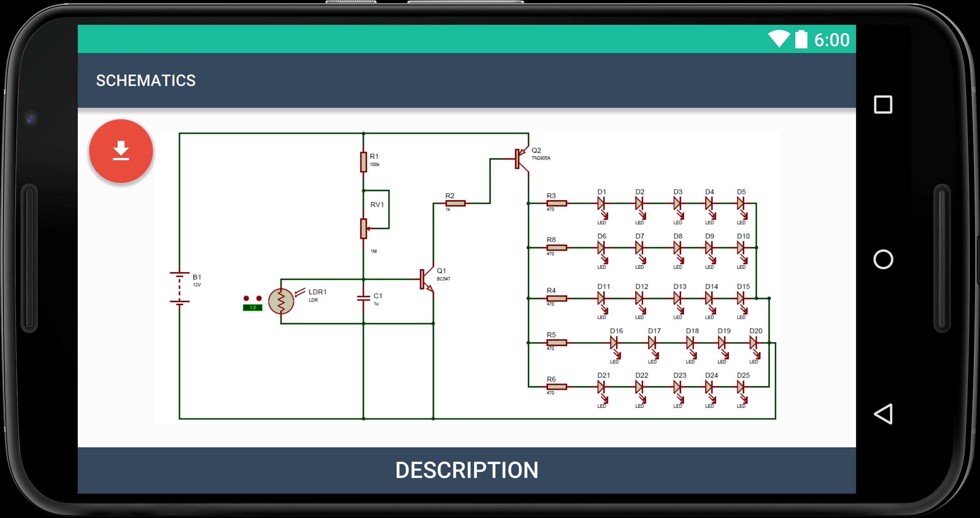Tap the 6:00 clock in status bar
This screenshot has width=980, height=518.
832,40
